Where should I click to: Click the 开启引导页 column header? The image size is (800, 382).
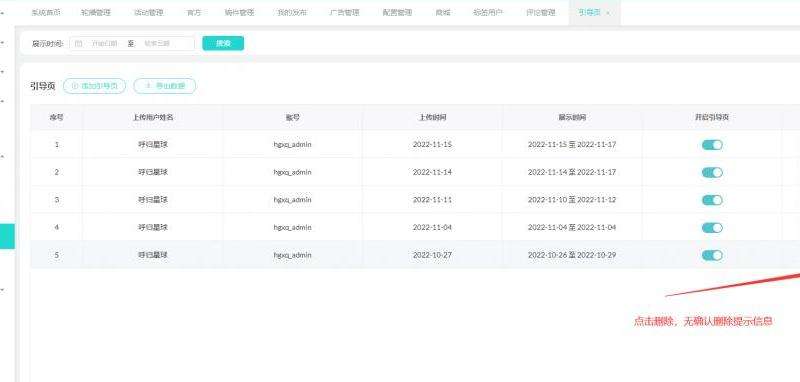(x=712, y=117)
